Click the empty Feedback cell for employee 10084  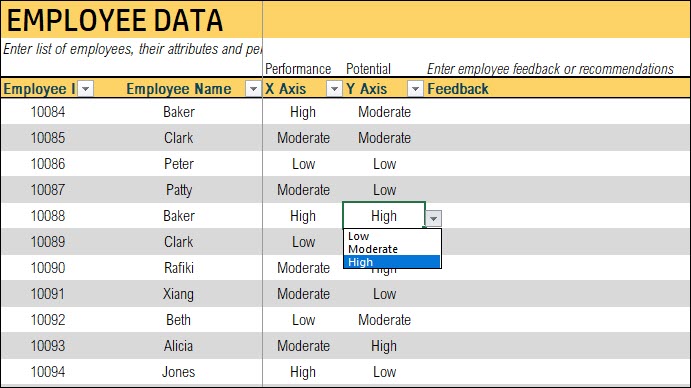point(557,112)
